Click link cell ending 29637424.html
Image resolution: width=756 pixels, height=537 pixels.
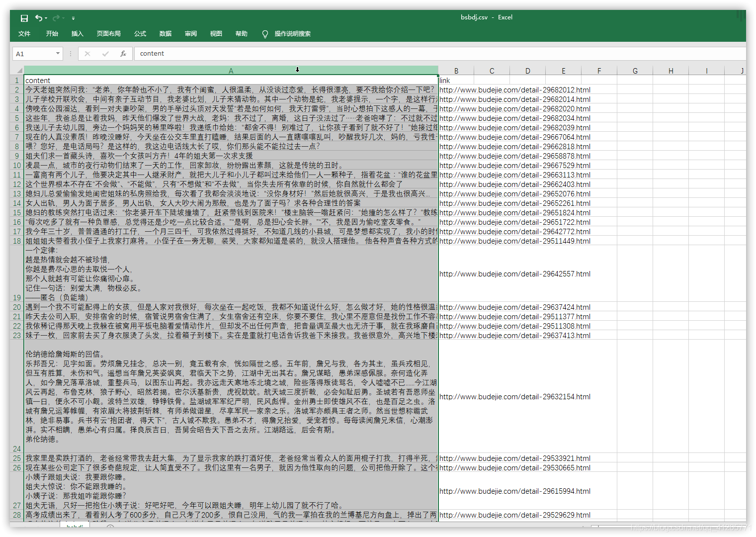(515, 307)
